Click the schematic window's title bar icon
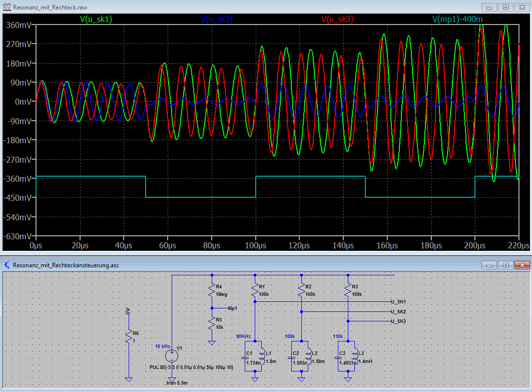This screenshot has width=532, height=392. (8, 264)
